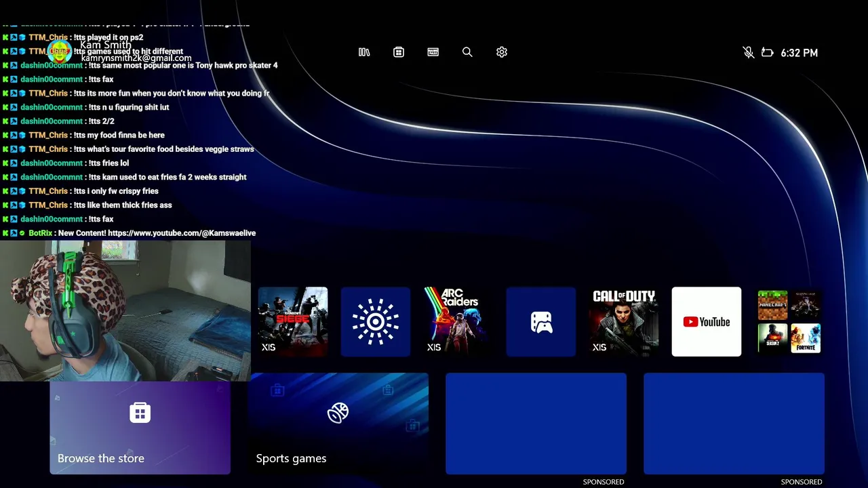Image resolution: width=868 pixels, height=488 pixels.
Task: Select the controller battery status icon
Action: tap(768, 52)
